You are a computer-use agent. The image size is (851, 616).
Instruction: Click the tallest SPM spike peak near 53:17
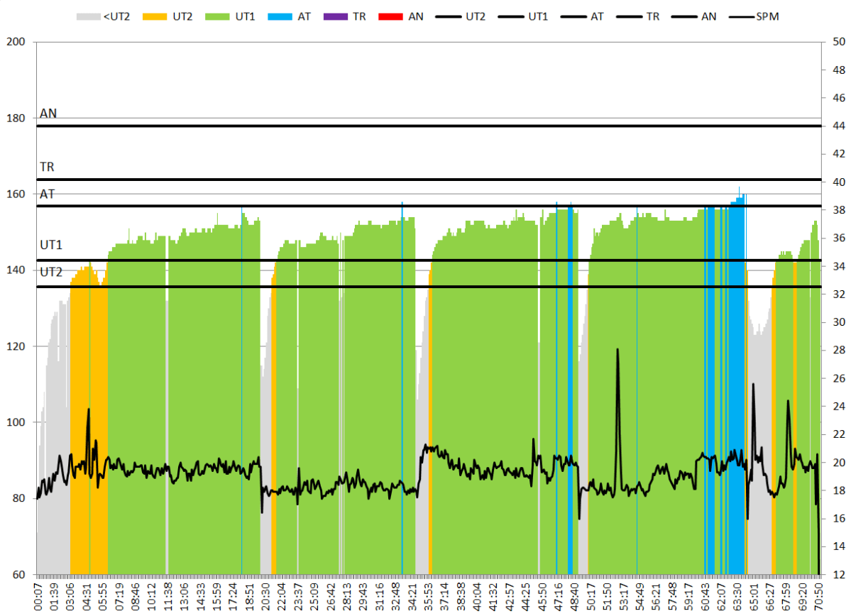617,349
